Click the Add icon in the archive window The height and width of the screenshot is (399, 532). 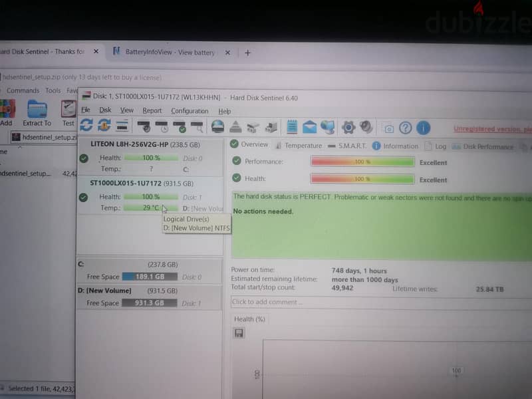point(7,112)
